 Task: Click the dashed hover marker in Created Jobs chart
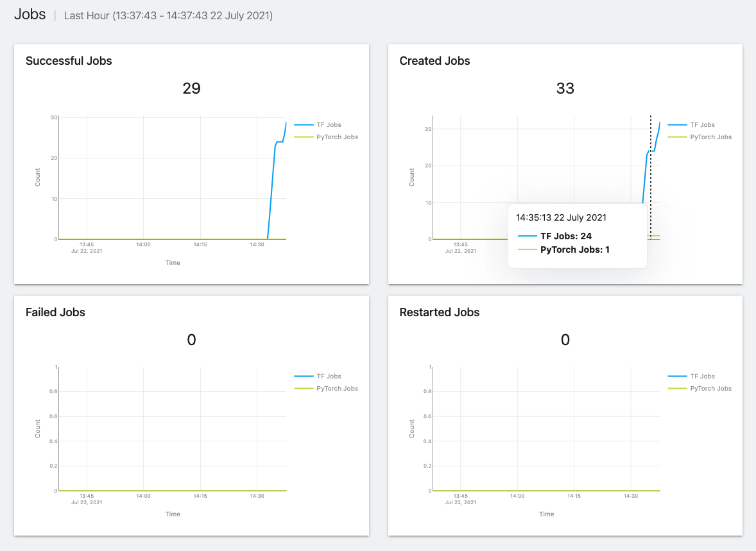[650, 178]
